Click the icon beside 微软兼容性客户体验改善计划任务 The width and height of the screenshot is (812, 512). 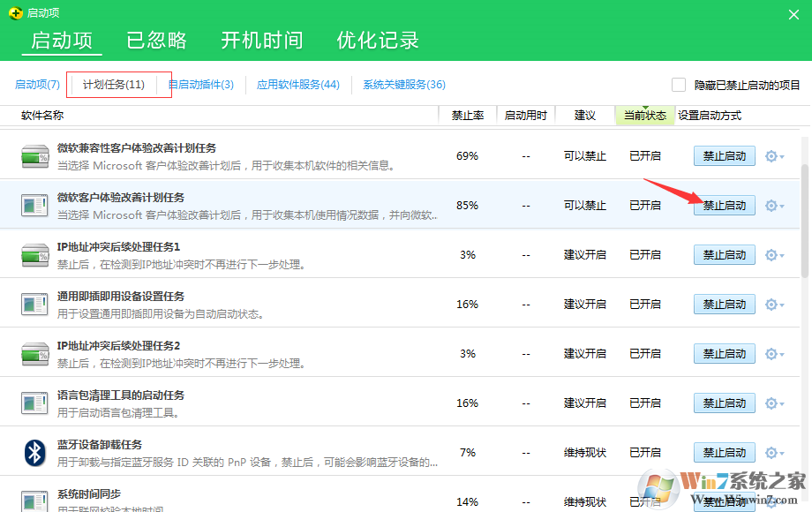pyautogui.click(x=34, y=156)
